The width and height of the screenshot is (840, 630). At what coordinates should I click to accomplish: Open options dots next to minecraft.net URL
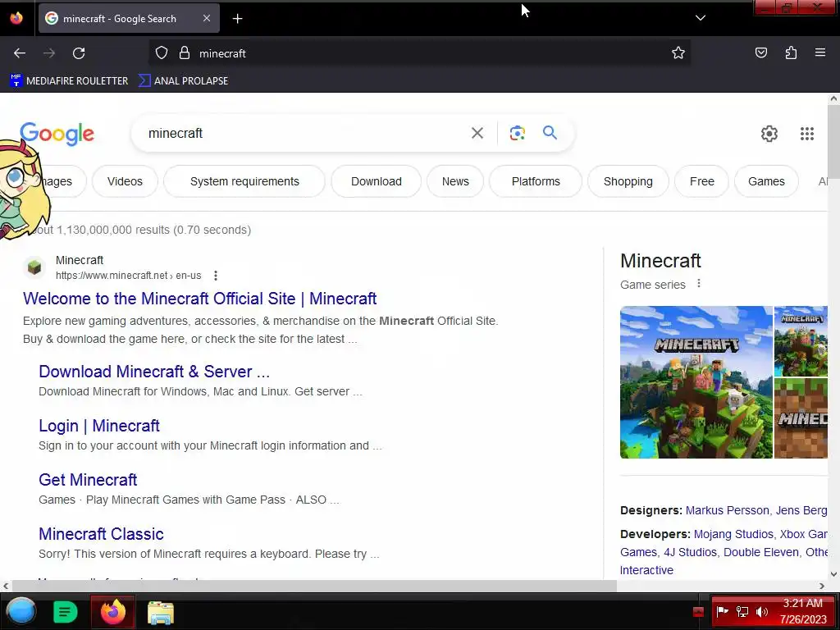pos(216,276)
